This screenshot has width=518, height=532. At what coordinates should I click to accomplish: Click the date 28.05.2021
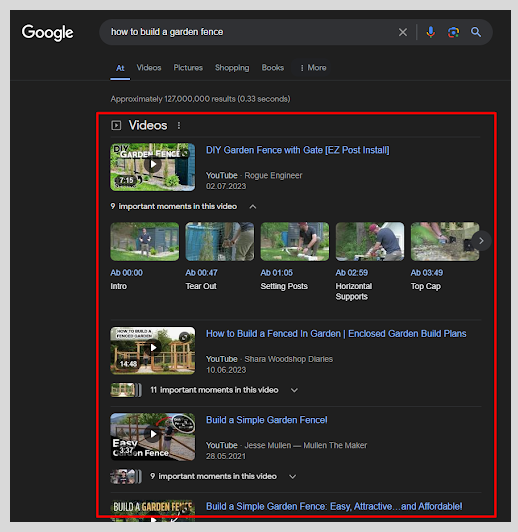226,456
